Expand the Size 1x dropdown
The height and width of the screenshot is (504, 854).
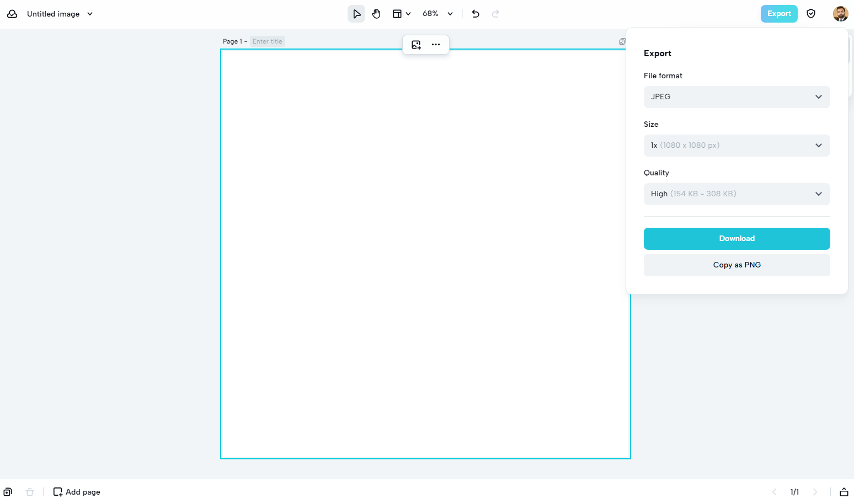(x=736, y=146)
